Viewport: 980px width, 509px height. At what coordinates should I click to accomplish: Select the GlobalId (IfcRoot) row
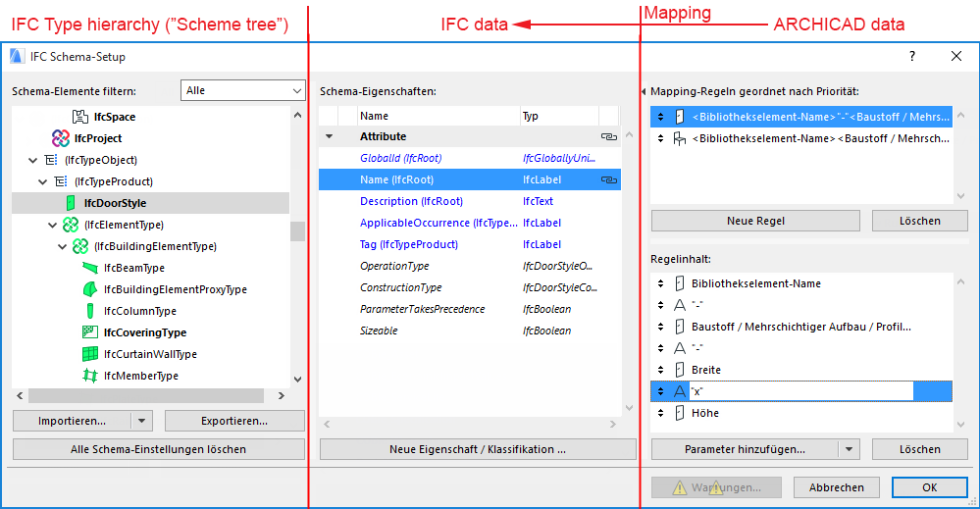pyautogui.click(x=469, y=158)
